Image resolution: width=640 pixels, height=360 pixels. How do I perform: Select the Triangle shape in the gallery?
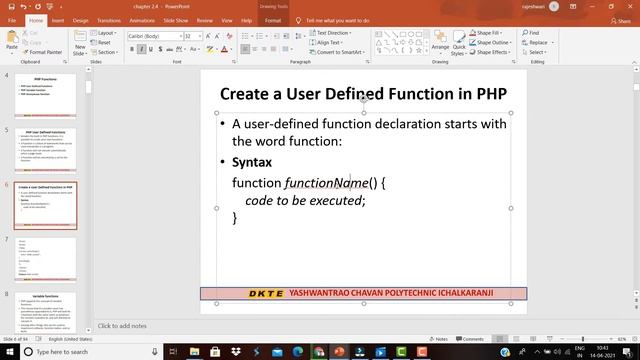coord(379,42)
